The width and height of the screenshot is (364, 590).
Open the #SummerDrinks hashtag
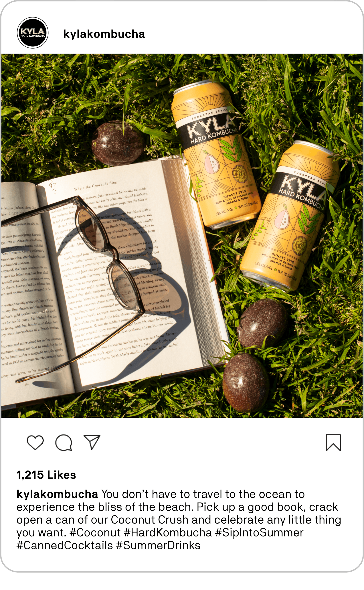158,545
